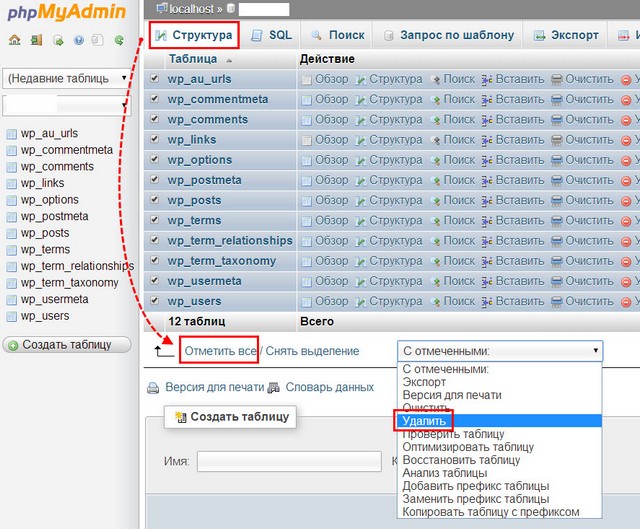Choose Восстановить таблицу in dropdown list
This screenshot has width=640, height=529.
pyautogui.click(x=500, y=460)
